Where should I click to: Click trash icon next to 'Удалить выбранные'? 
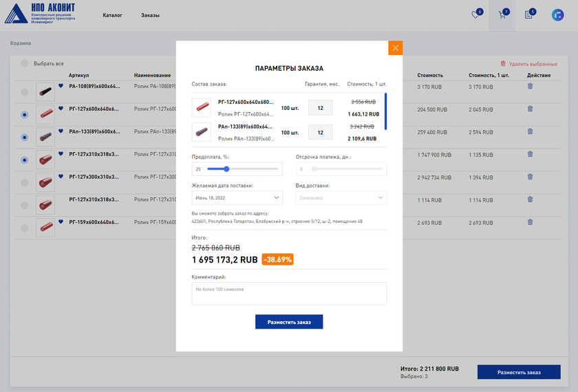(503, 63)
